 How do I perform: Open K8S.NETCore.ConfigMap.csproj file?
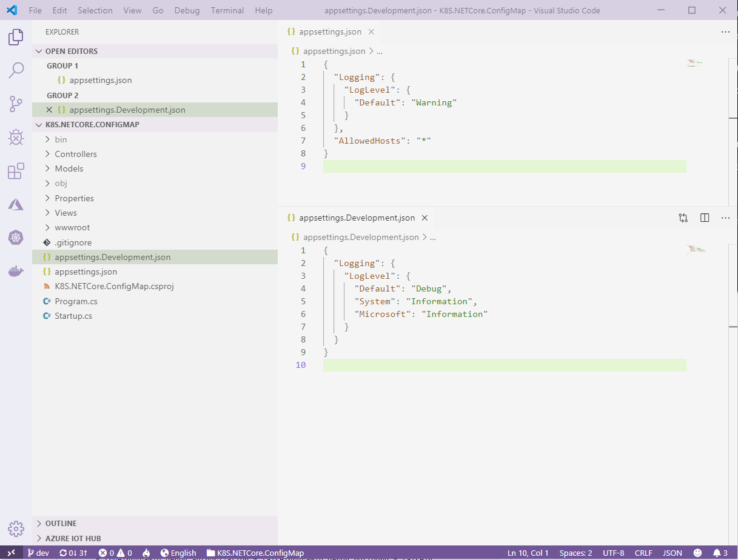coord(155,286)
